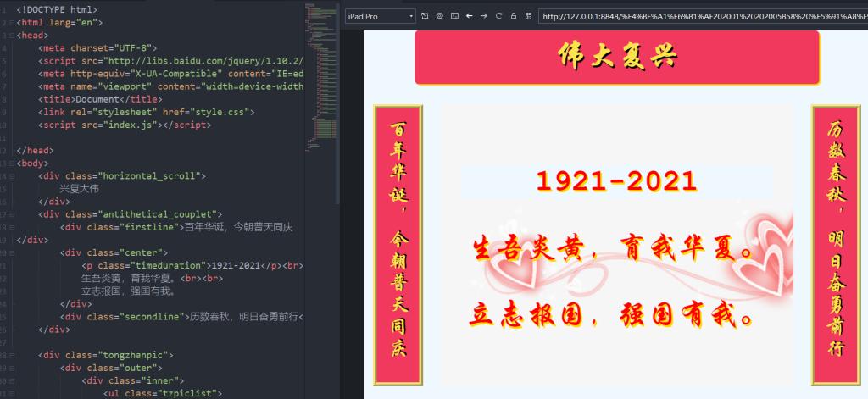The height and width of the screenshot is (399, 868).
Task: Open the iPad Pro device dropdown
Action: [380, 16]
